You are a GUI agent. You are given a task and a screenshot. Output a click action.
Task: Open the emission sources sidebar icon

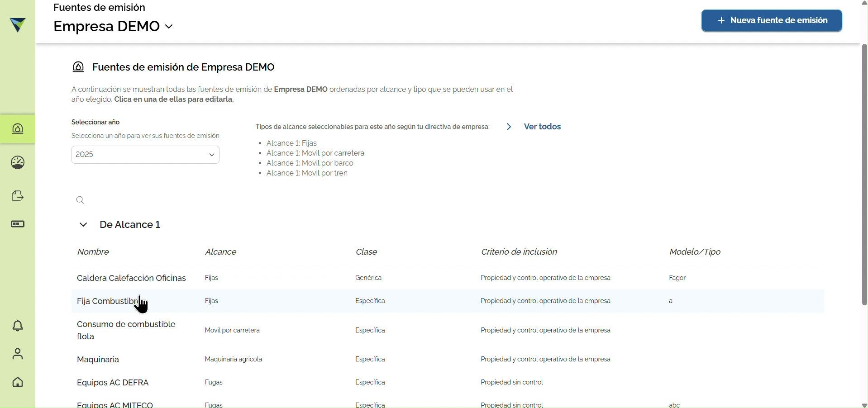point(18,129)
